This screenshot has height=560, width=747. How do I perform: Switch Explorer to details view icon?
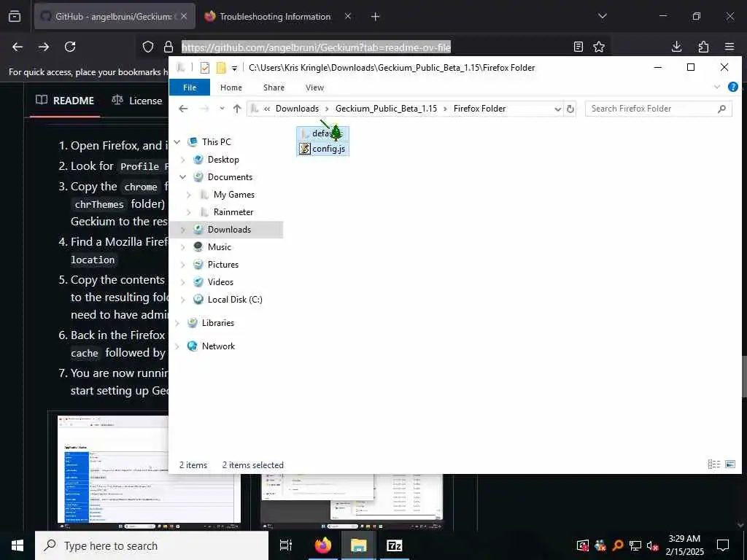(x=713, y=464)
